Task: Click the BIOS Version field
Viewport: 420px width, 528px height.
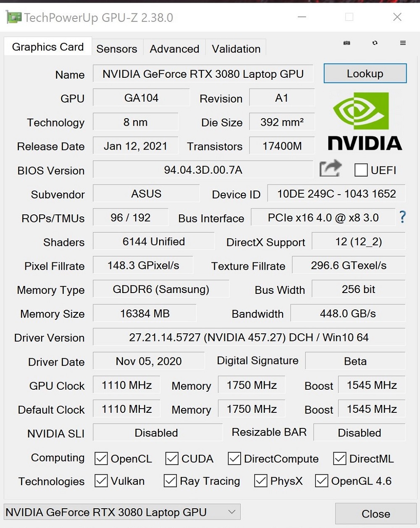Action: [x=203, y=170]
